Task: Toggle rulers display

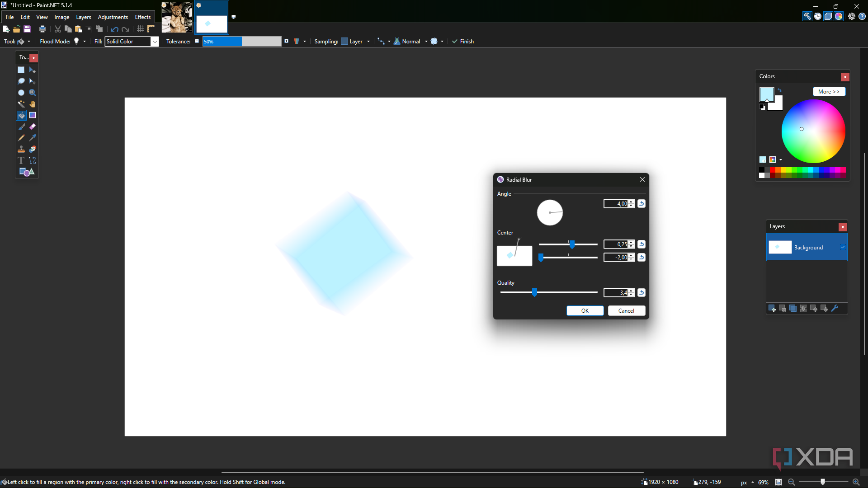Action: (151, 29)
